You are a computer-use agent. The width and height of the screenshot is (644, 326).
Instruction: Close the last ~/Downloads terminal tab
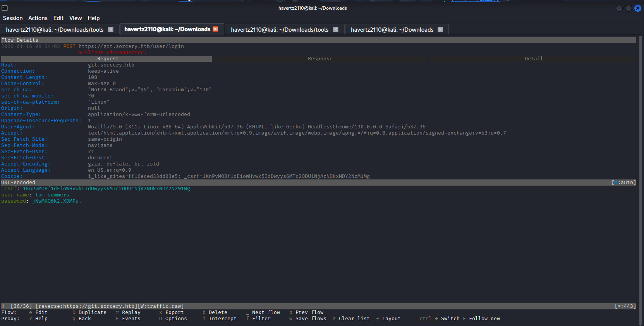coord(440,29)
